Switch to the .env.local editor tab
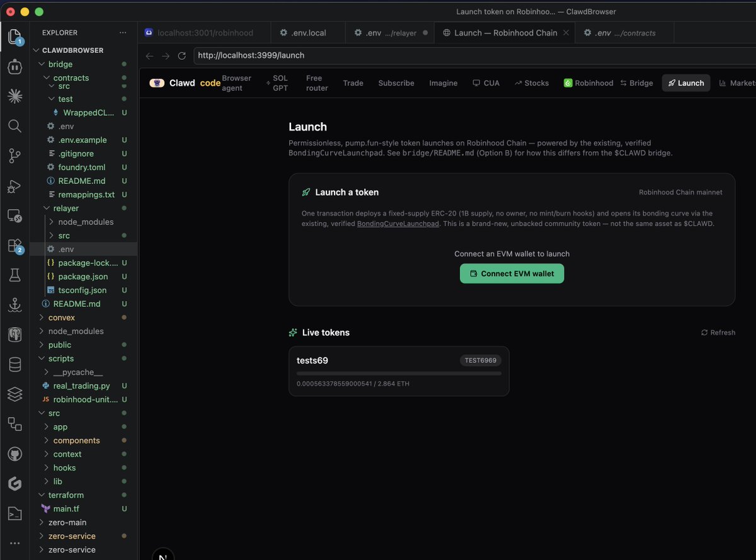The height and width of the screenshot is (560, 756). [x=308, y=33]
